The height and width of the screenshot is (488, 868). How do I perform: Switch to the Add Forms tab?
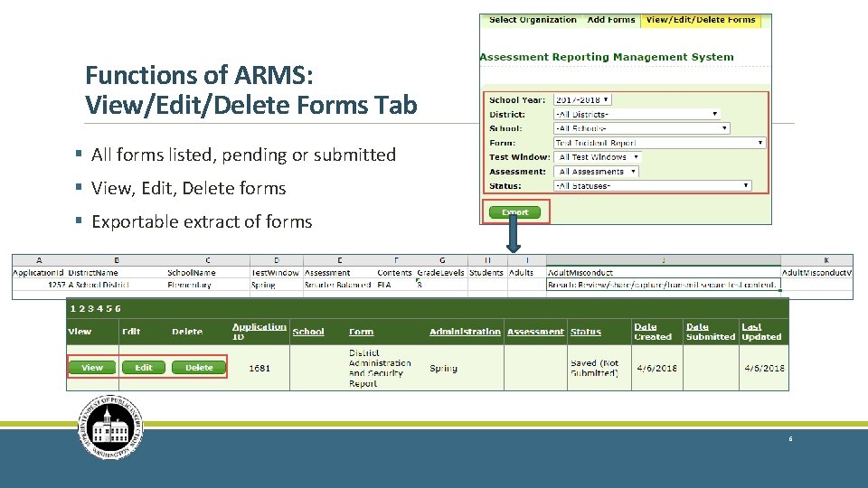coord(610,20)
